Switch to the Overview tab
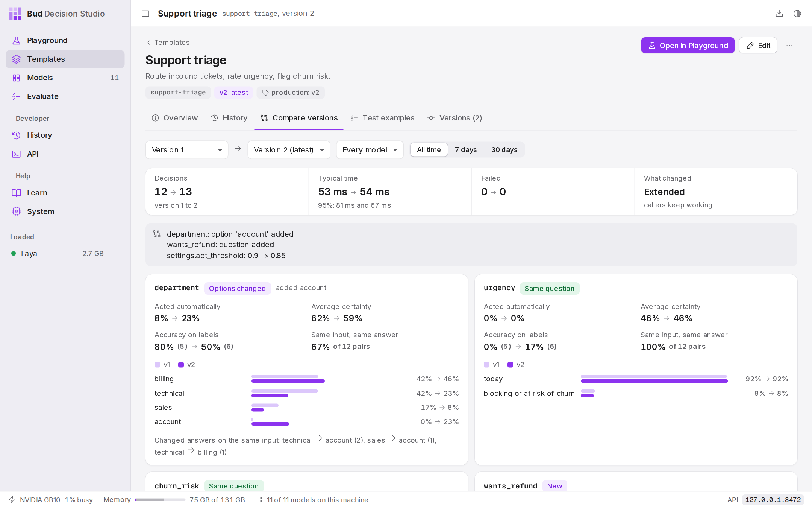 point(175,118)
